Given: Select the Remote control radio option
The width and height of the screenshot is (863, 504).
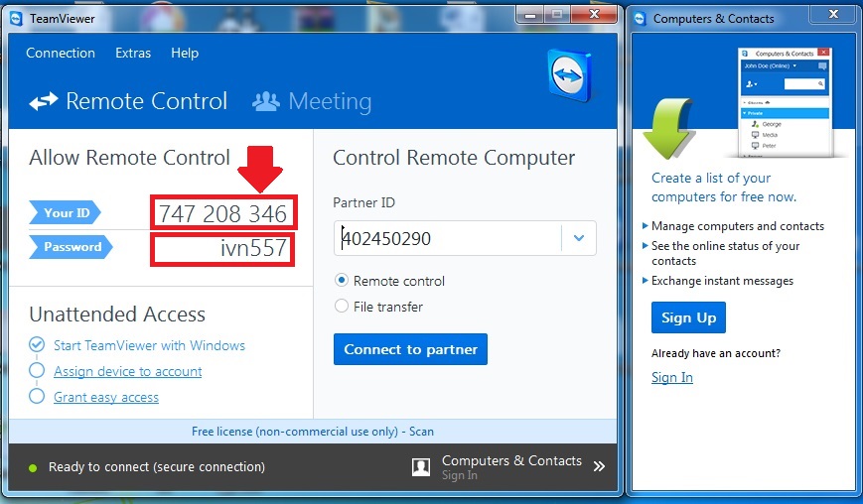Looking at the screenshot, I should click(342, 281).
